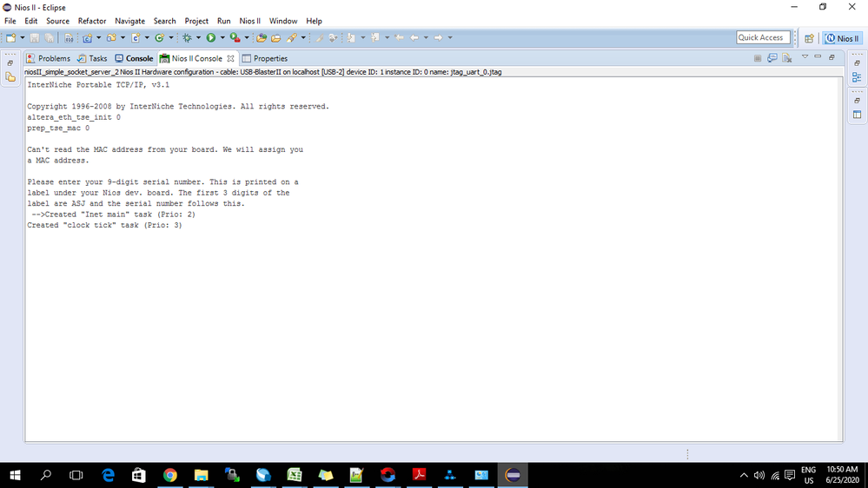
Task: Open the Refactor menu
Action: (92, 21)
